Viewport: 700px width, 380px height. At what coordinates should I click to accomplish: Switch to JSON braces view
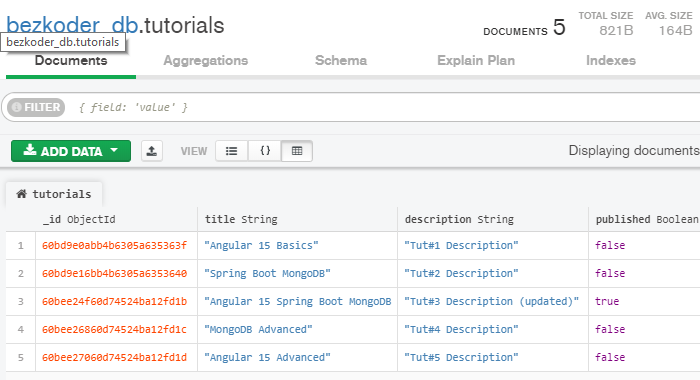(265, 151)
